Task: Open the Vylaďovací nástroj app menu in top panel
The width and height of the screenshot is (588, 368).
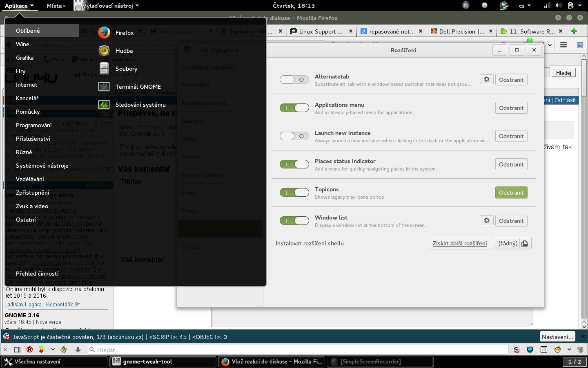Action: click(x=107, y=6)
